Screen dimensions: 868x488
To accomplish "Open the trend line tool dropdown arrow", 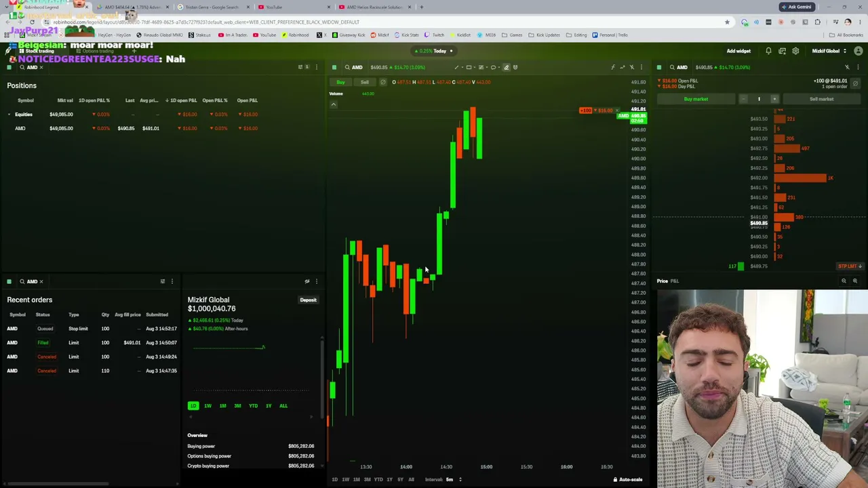I will (461, 67).
